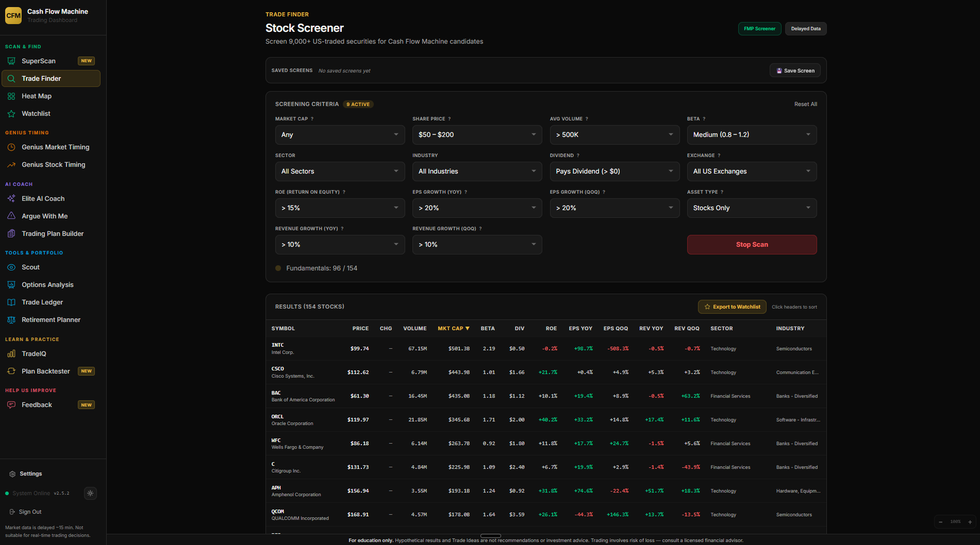This screenshot has width=980, height=545.
Task: Click the Elite AI Coach sparkle icon
Action: point(11,198)
